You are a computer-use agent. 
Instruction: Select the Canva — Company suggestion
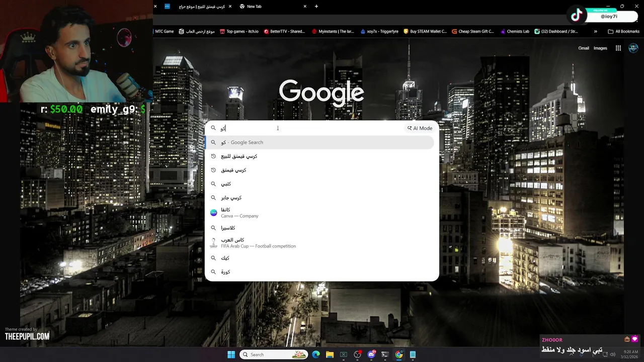click(319, 213)
